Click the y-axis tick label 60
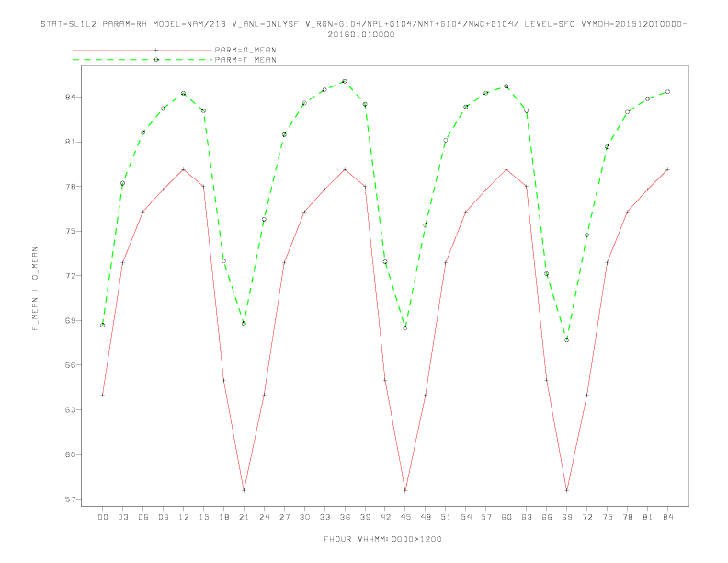Screen dimensions: 728x563 [x=70, y=454]
